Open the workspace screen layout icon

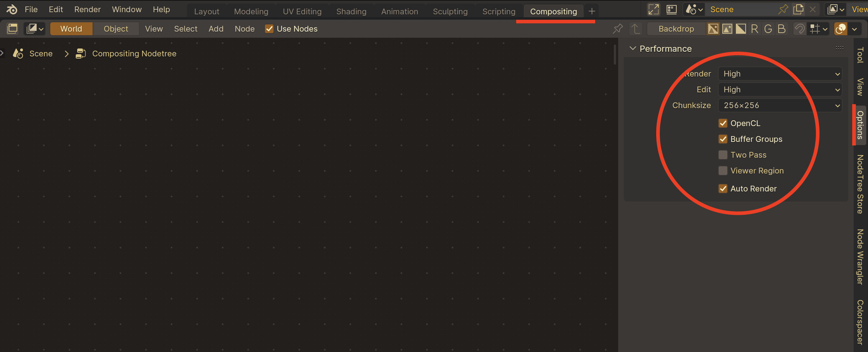[x=672, y=10]
